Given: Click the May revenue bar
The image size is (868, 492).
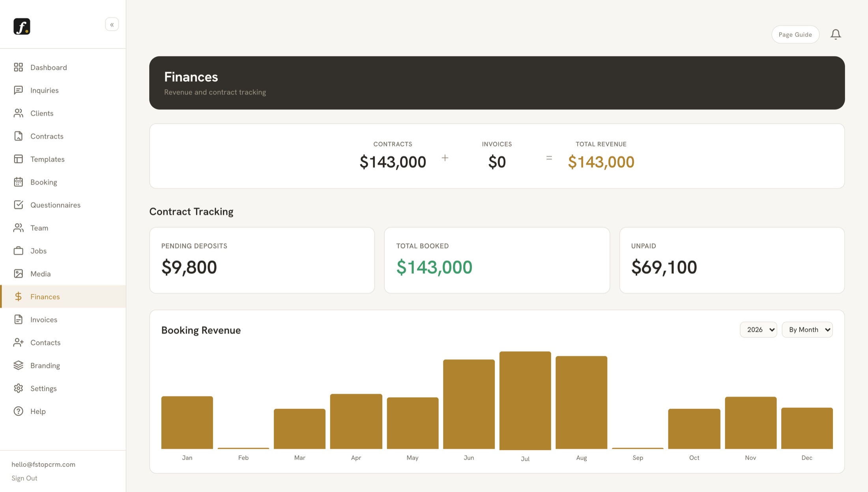Looking at the screenshot, I should [412, 423].
